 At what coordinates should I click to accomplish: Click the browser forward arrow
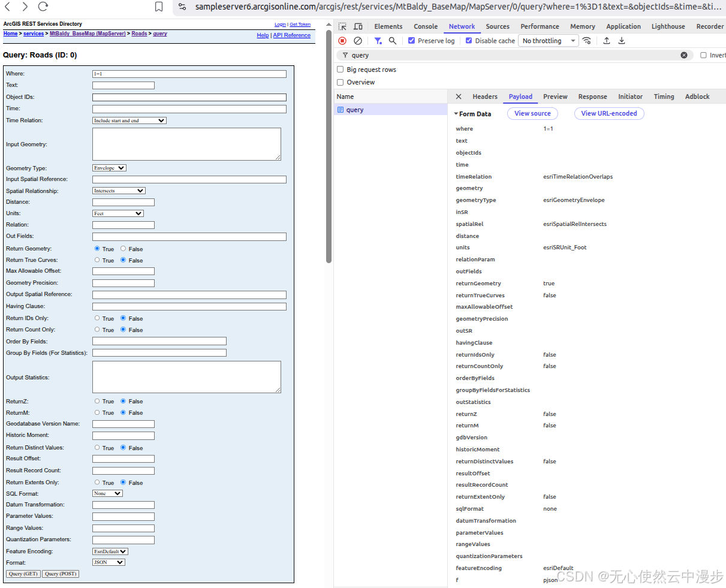(25, 7)
